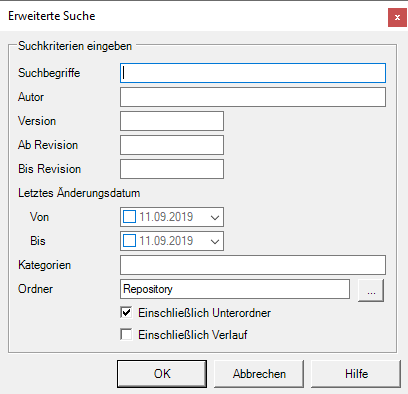408x394 pixels.
Task: Enable the Von date checkbox
Action: [x=129, y=217]
